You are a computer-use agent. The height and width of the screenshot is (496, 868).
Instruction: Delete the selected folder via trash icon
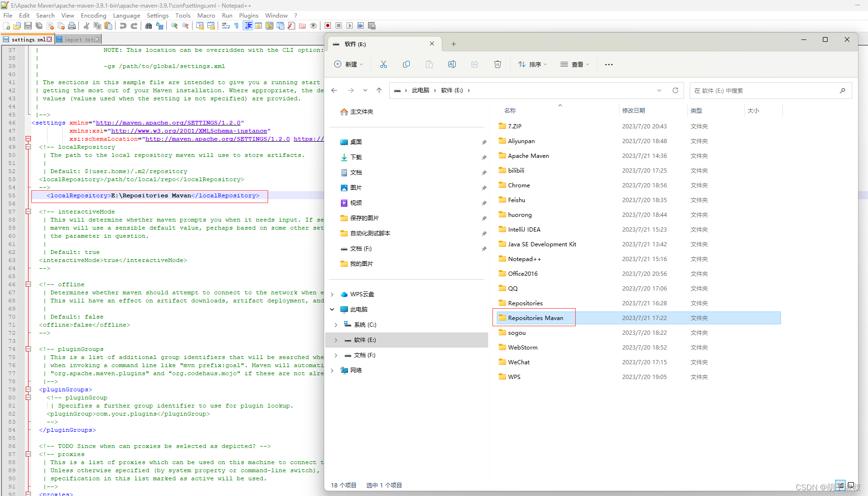point(497,64)
